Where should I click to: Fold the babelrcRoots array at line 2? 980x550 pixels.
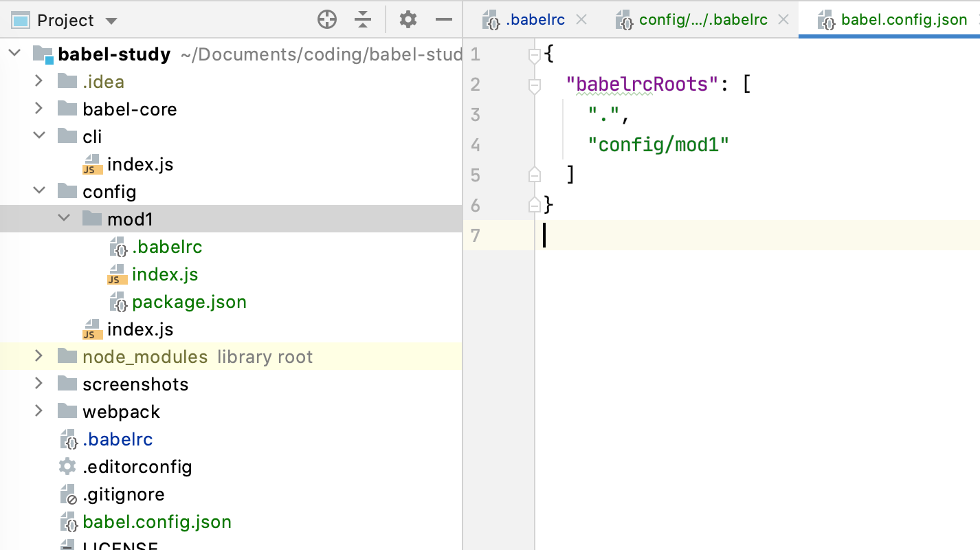535,85
